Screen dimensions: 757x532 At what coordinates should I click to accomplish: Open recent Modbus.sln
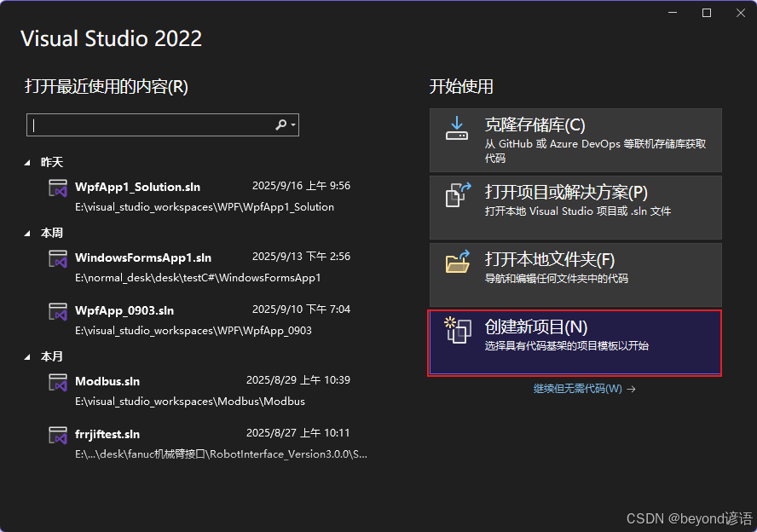tap(107, 381)
